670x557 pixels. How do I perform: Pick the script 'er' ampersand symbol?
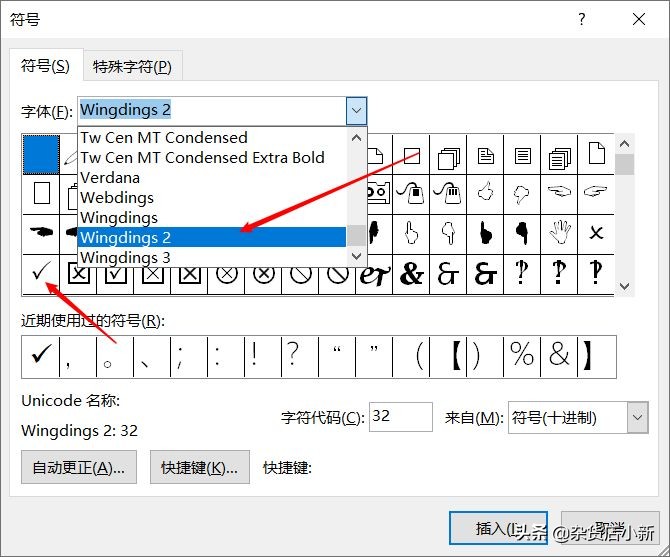click(374, 276)
